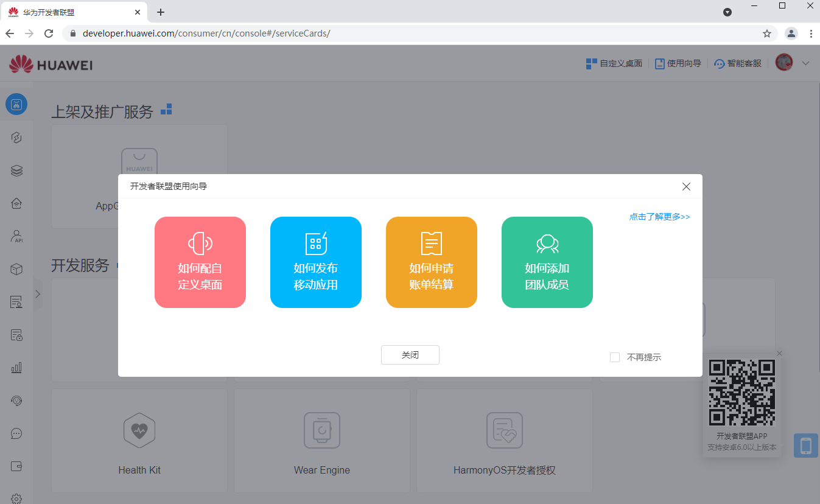Viewport: 820px width, 504px height.
Task: Close the 华为开发者联盟 tab
Action: pyautogui.click(x=138, y=12)
